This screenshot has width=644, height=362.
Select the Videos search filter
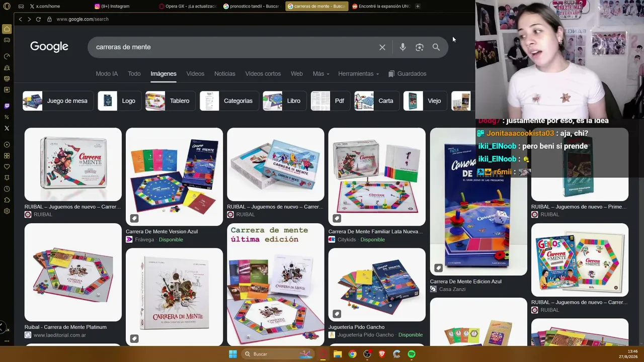click(195, 74)
